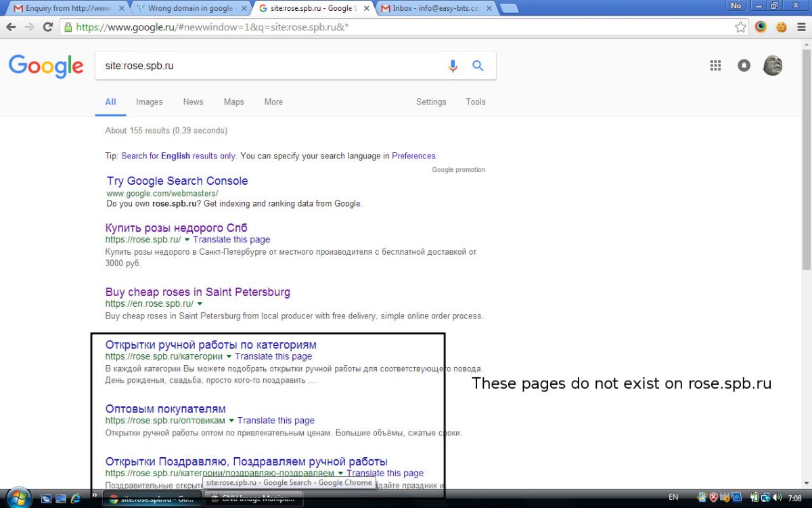Click Search for English results only link
Image resolution: width=812 pixels, height=508 pixels.
point(179,156)
